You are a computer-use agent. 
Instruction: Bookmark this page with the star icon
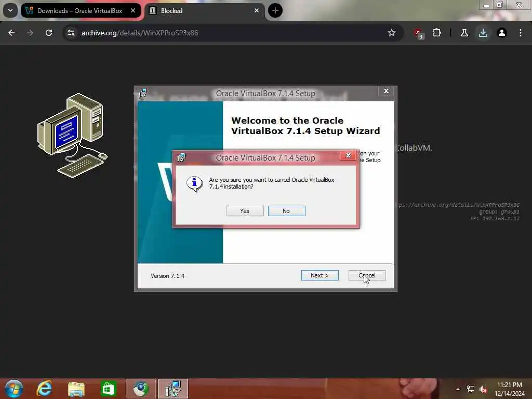[x=392, y=33]
